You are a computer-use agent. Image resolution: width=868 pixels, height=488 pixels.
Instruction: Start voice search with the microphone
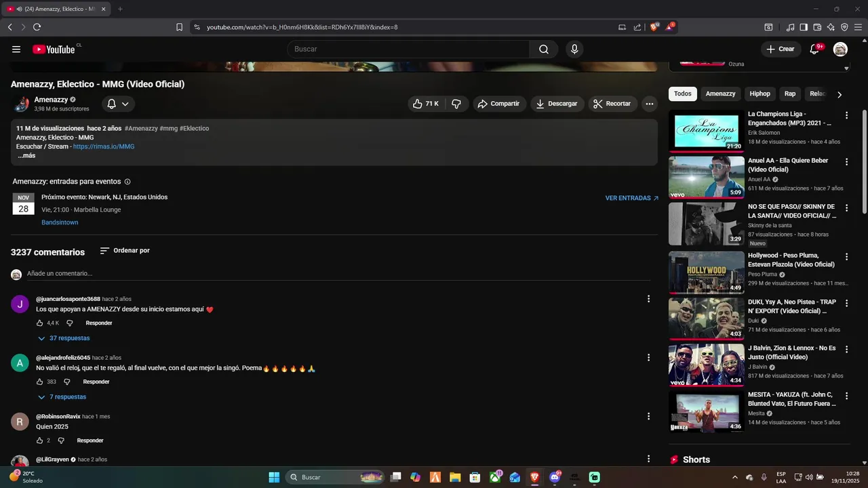coord(574,49)
